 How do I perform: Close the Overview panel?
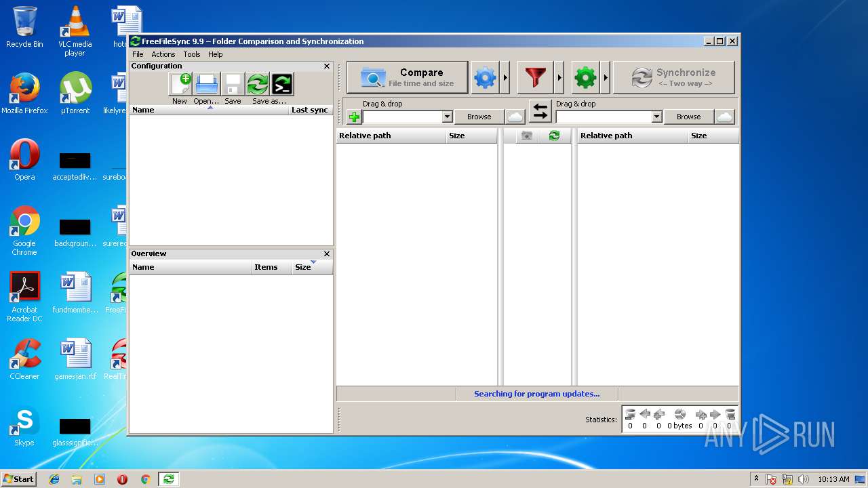tap(327, 253)
